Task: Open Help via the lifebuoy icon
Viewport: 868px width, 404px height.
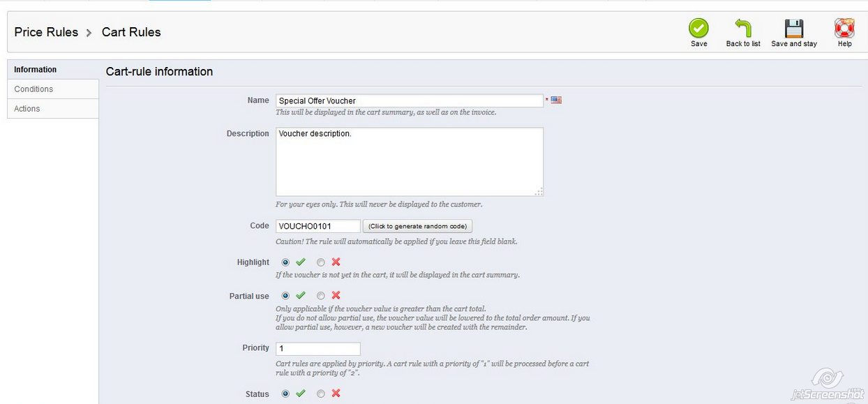Action: 844,28
